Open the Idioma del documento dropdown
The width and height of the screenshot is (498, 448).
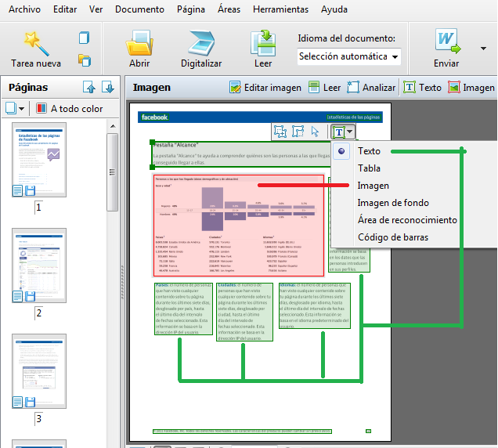[349, 56]
